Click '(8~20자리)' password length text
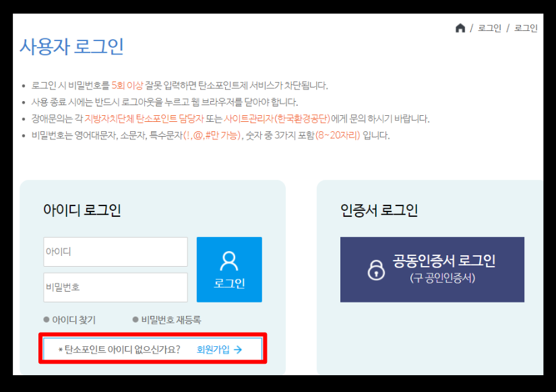The height and width of the screenshot is (392, 556). pyautogui.click(x=338, y=135)
